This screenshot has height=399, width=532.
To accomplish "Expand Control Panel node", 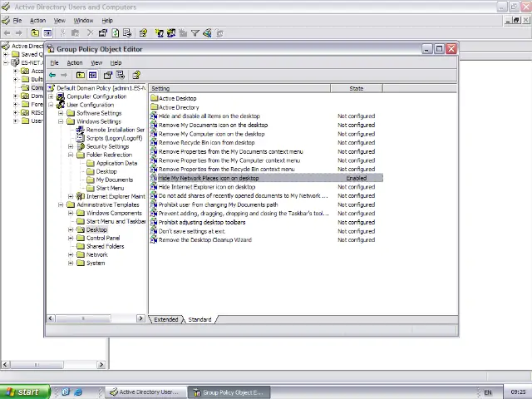I will pos(71,238).
